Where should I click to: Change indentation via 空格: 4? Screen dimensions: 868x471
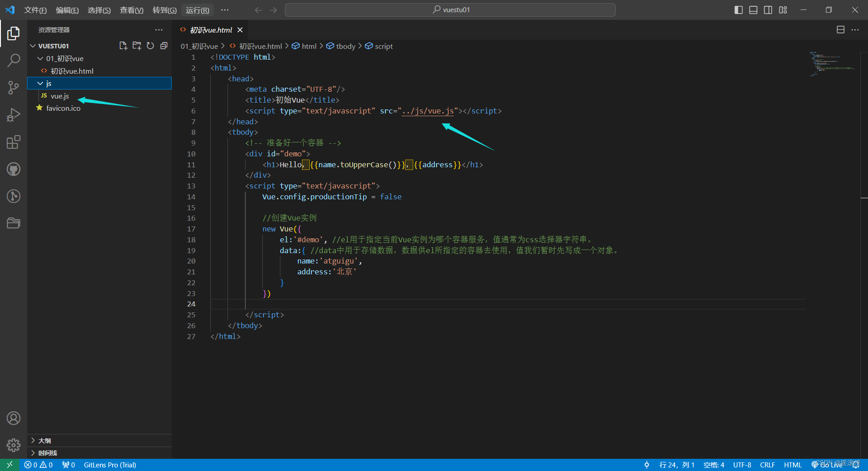(714, 465)
